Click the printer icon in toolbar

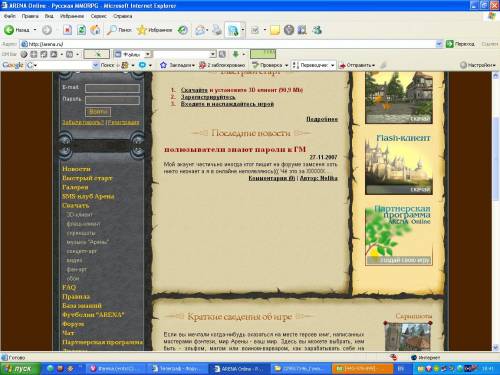tap(217, 30)
